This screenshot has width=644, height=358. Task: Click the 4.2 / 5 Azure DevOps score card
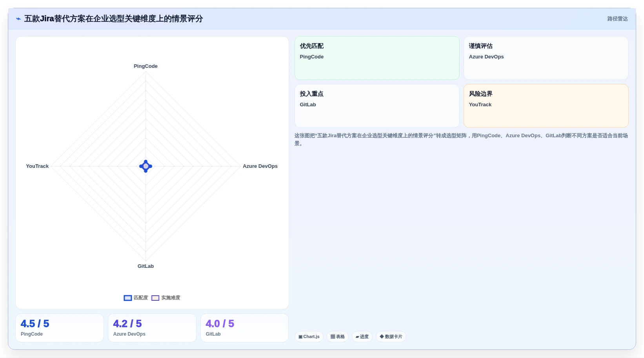click(152, 328)
